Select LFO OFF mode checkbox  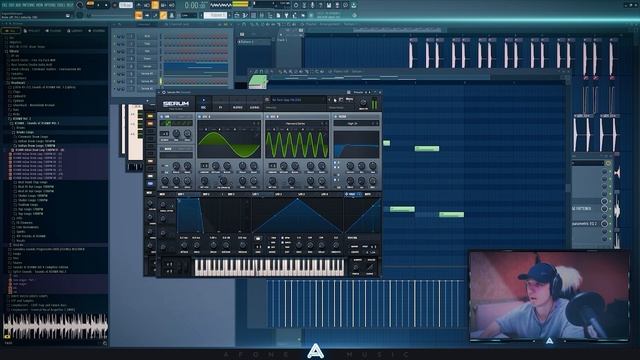pos(269,247)
